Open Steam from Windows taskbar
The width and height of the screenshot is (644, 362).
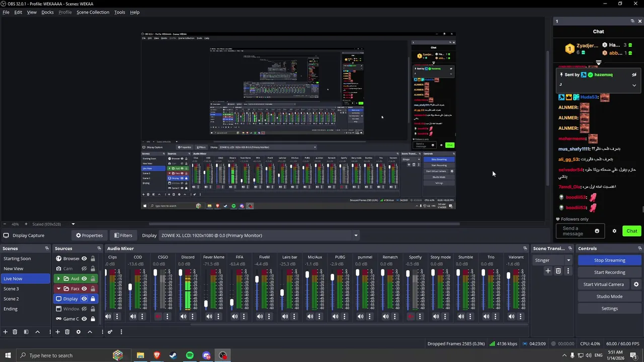click(173, 355)
